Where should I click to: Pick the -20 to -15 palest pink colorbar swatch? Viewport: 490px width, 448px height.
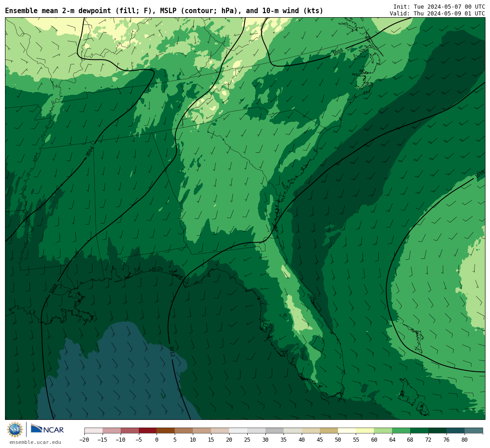(x=93, y=431)
